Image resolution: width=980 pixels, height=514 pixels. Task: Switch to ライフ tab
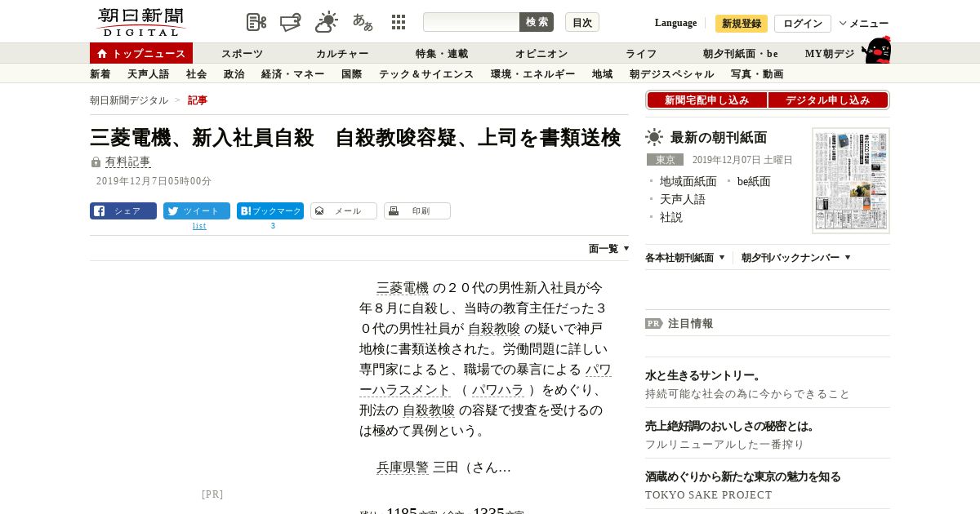click(641, 53)
